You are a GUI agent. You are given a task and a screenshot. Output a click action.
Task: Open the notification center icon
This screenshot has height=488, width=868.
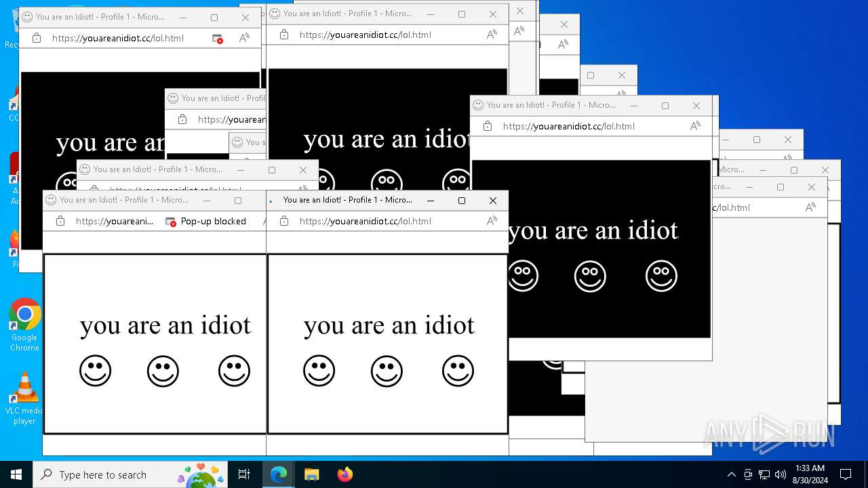coord(846,474)
